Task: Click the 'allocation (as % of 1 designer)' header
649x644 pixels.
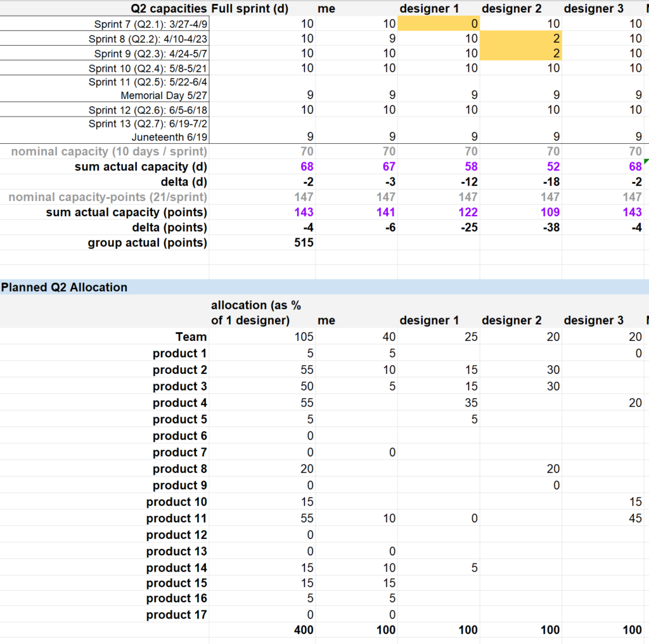Action: [256, 312]
